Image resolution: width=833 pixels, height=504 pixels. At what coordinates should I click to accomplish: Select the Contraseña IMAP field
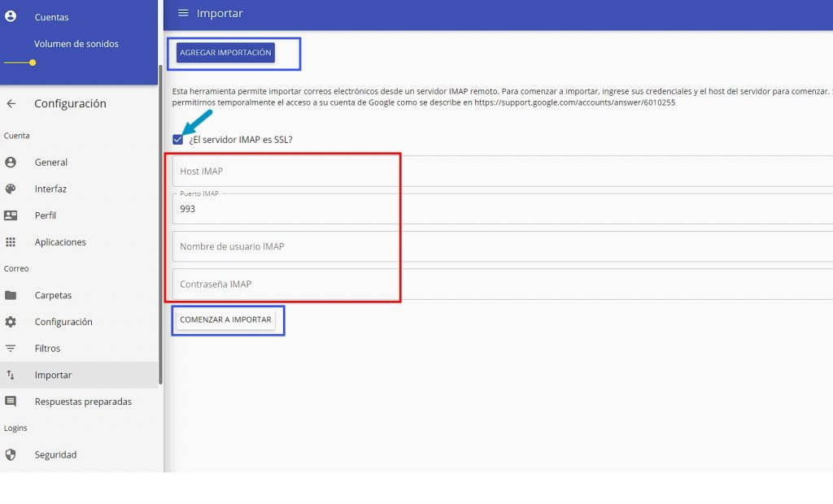pos(285,284)
